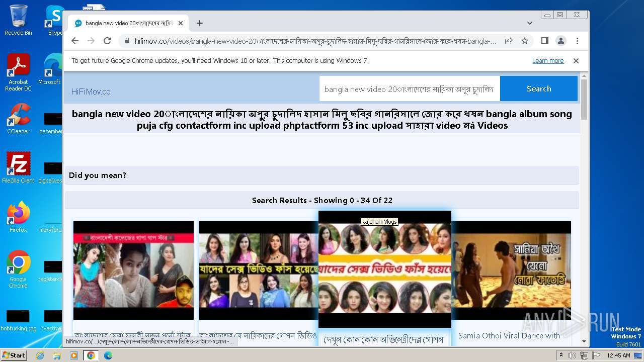Launch Firefox from the desktop

[18, 217]
